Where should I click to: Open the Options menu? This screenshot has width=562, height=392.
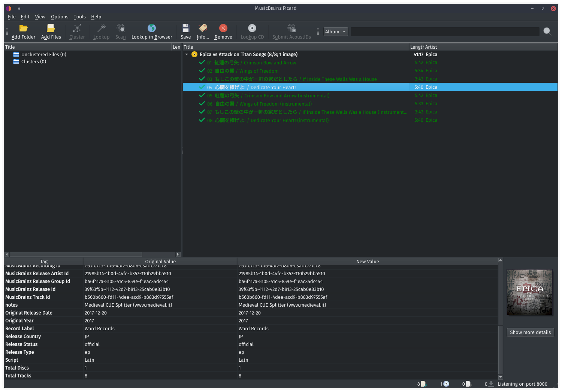[x=60, y=17]
